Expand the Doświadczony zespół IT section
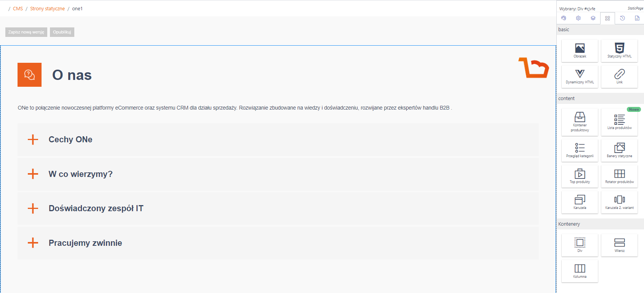Screen dimensions: 644x293 pyautogui.click(x=278, y=208)
